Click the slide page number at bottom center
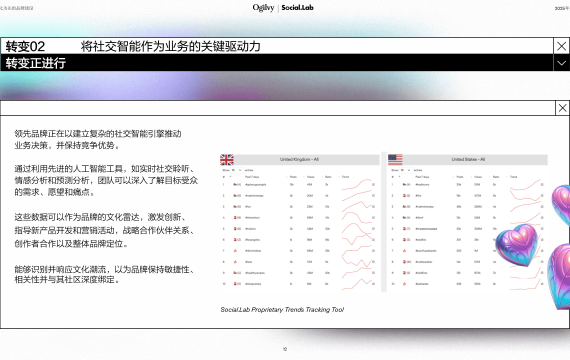This screenshot has height=360, width=570. (285, 349)
